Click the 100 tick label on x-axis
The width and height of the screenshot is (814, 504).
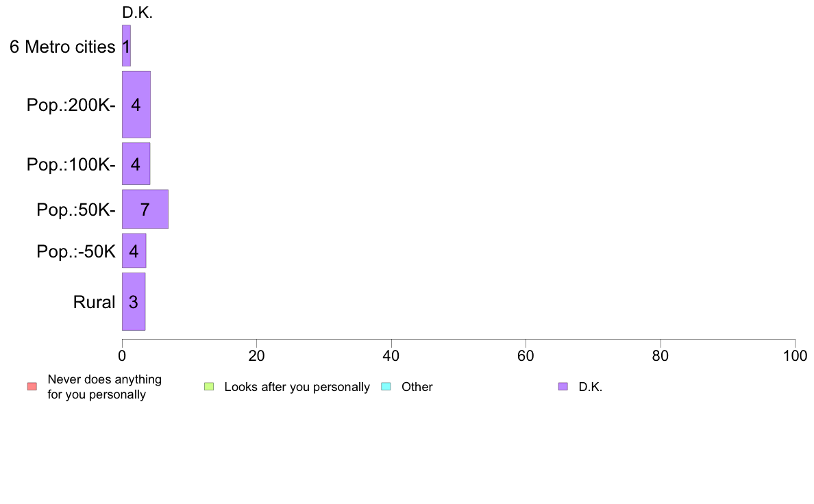pos(795,355)
